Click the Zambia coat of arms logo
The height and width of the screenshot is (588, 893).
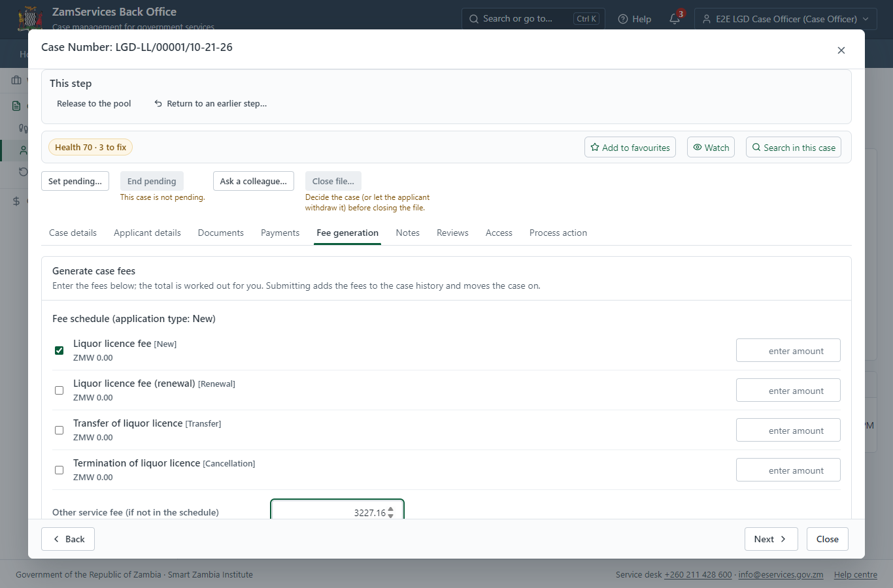(x=30, y=18)
